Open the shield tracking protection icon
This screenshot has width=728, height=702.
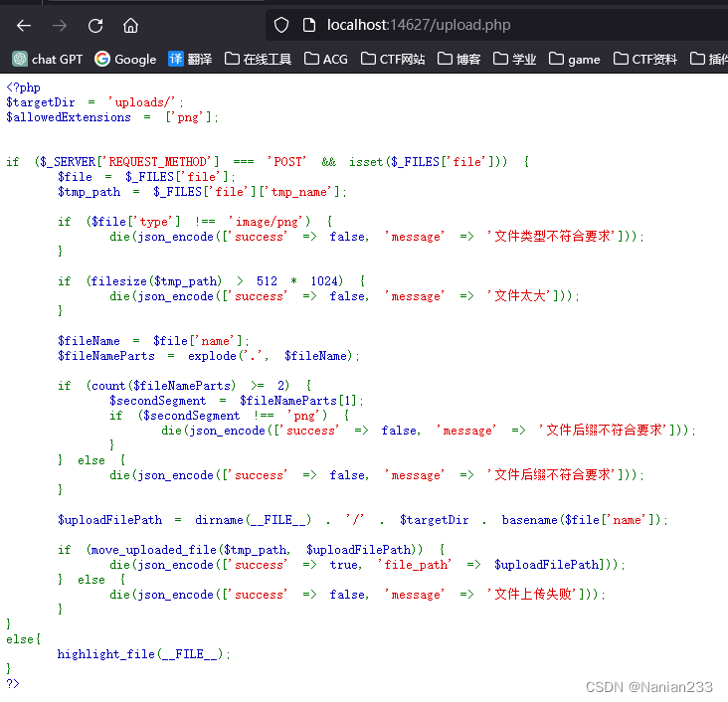280,25
